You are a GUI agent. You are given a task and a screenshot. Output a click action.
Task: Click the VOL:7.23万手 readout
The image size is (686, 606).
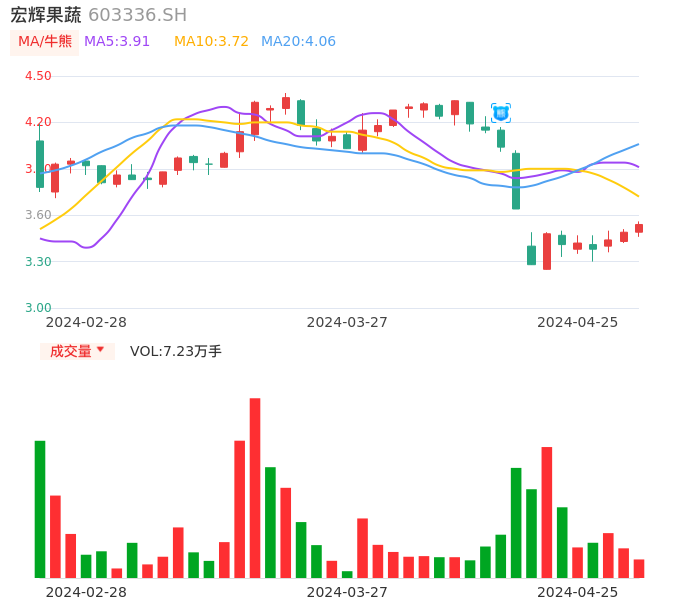(176, 351)
